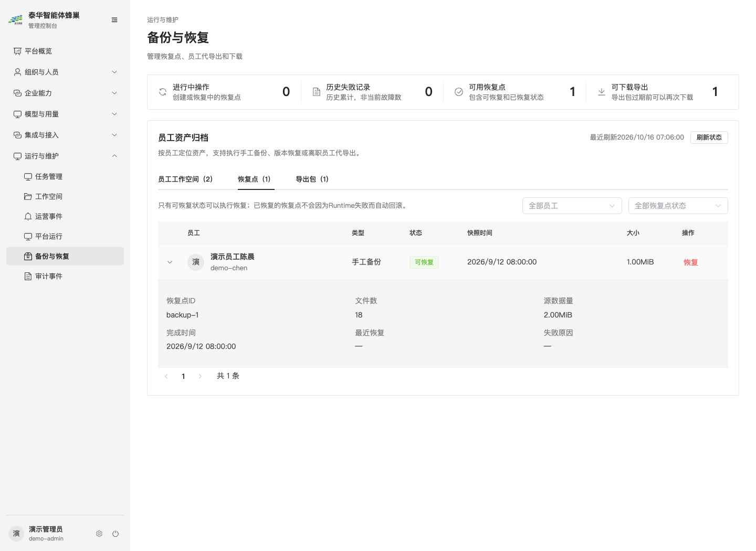Click the 模型与用量 monitor icon
756x551 pixels.
[17, 114]
